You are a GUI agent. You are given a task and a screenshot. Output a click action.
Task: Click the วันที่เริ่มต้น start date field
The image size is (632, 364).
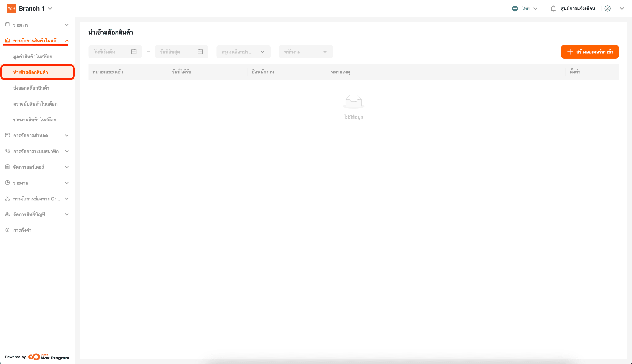click(110, 52)
